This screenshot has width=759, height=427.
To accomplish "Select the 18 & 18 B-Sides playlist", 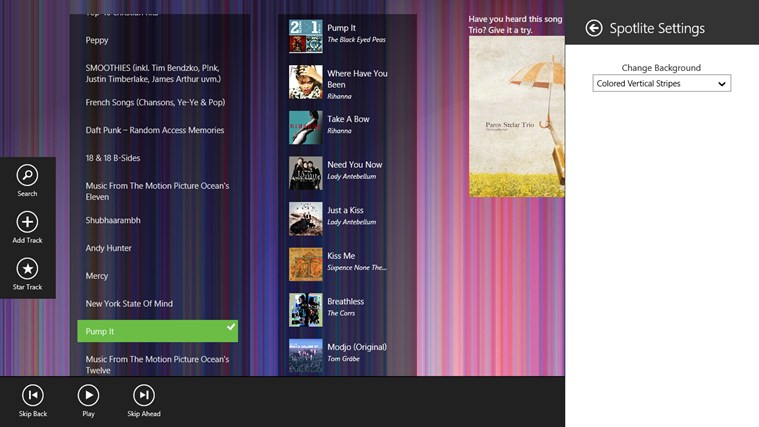I will [x=113, y=158].
